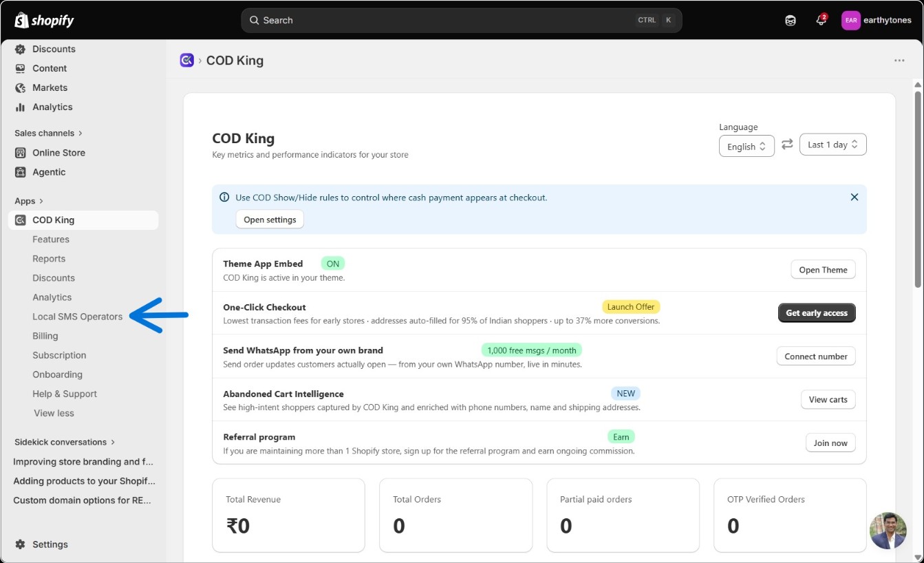This screenshot has height=563, width=924.
Task: Open the earthytones account avatar
Action: point(851,20)
